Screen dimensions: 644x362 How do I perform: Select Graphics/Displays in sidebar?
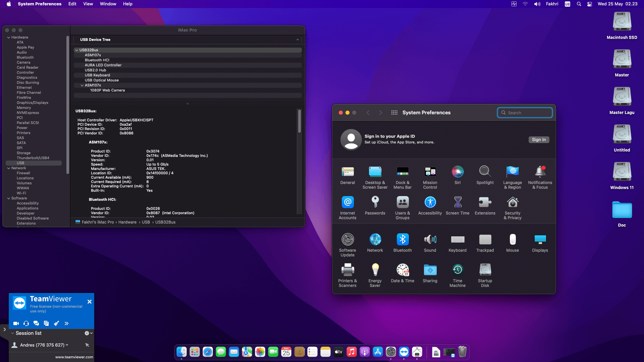click(33, 103)
